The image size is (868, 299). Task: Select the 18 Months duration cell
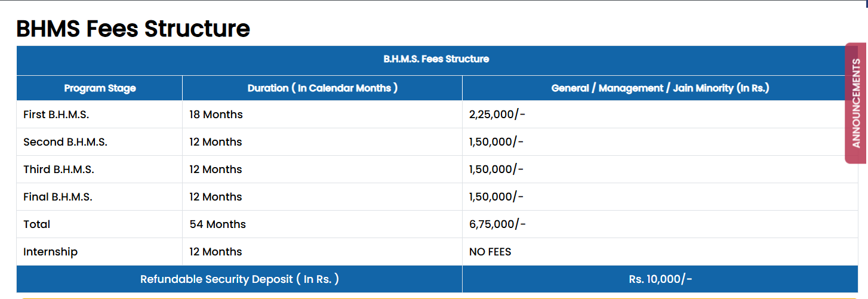216,115
